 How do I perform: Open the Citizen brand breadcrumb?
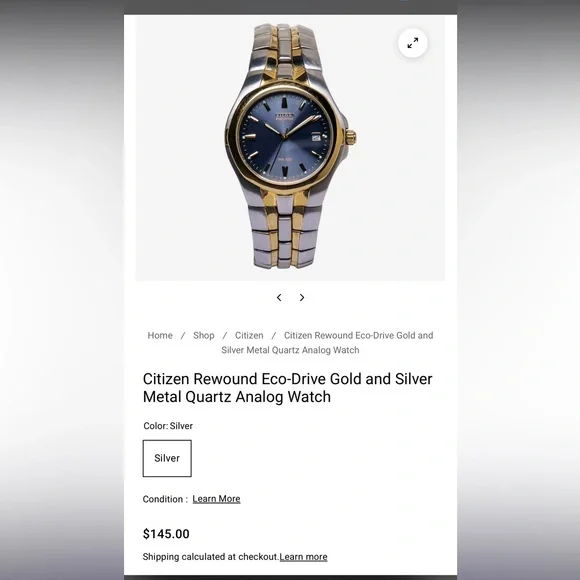click(x=249, y=335)
